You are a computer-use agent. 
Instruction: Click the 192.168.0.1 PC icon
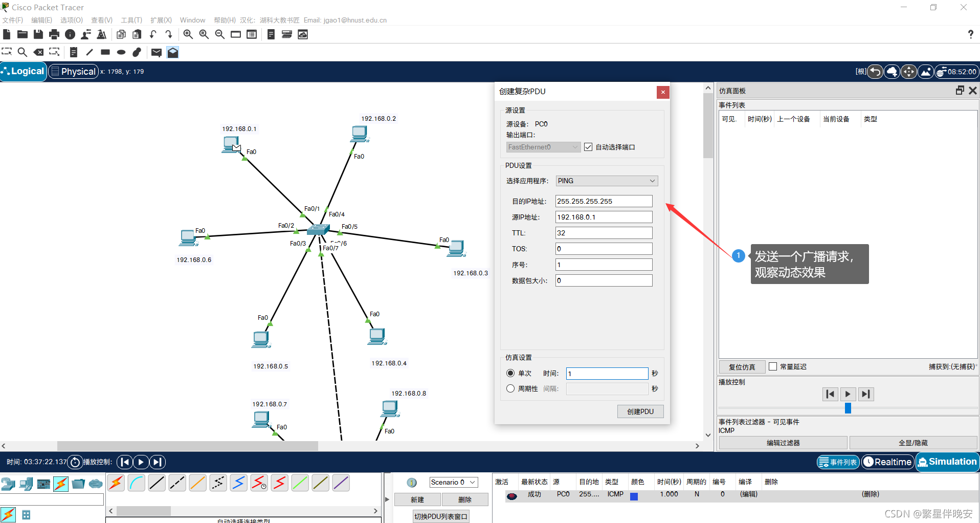coord(231,144)
